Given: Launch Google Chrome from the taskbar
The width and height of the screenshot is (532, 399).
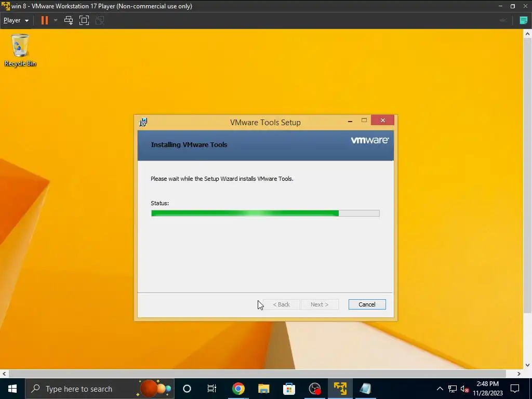Looking at the screenshot, I should pos(238,389).
